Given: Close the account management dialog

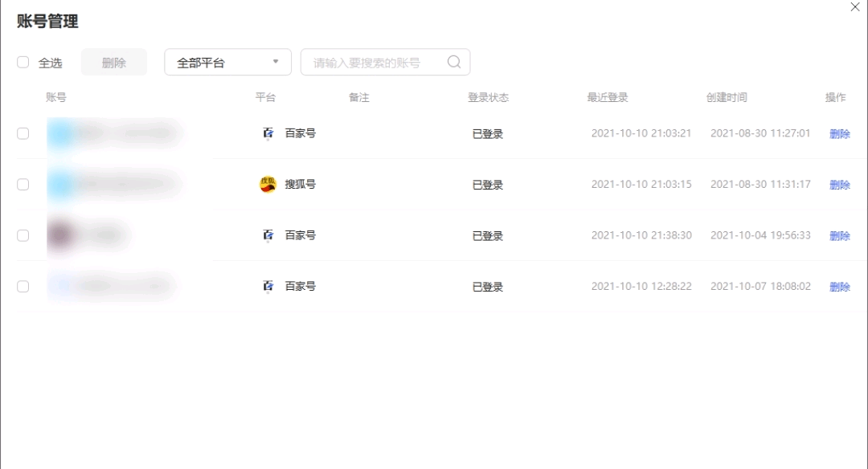Looking at the screenshot, I should coord(855,7).
